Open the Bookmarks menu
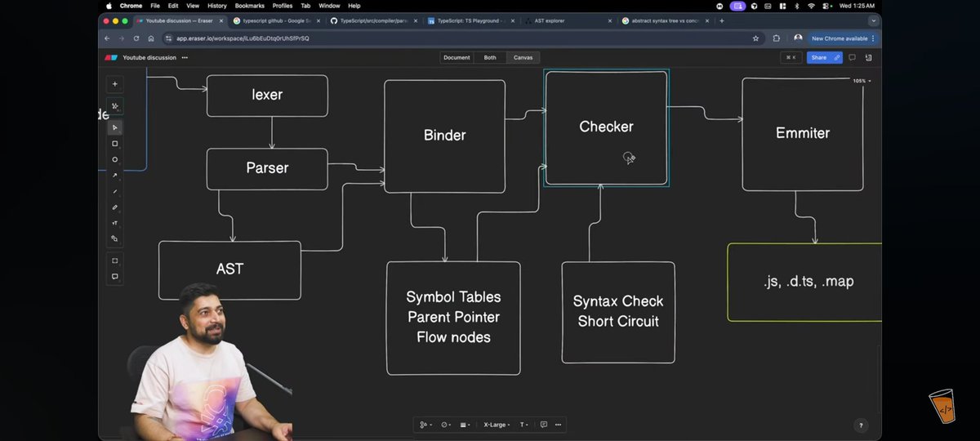Viewport: 980px width, 441px height. point(249,6)
